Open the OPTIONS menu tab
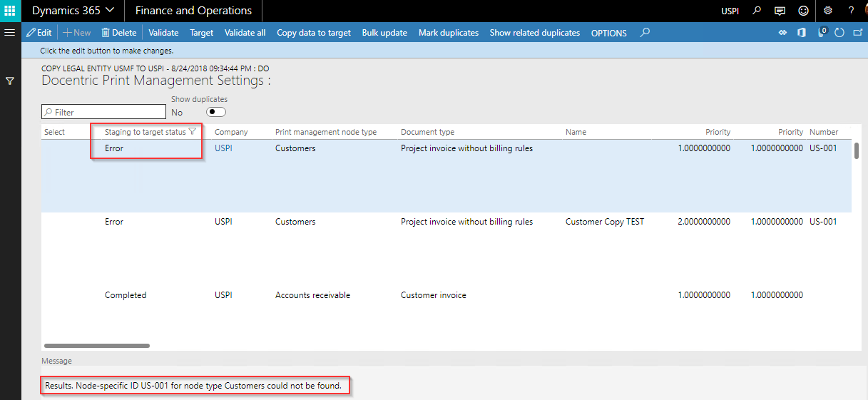 [608, 33]
